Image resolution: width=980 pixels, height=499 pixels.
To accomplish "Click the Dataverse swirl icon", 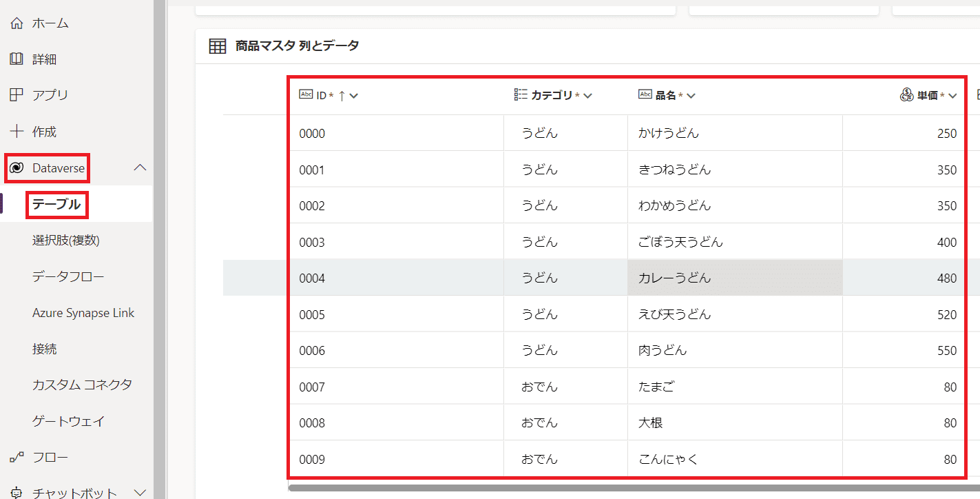I will [17, 167].
